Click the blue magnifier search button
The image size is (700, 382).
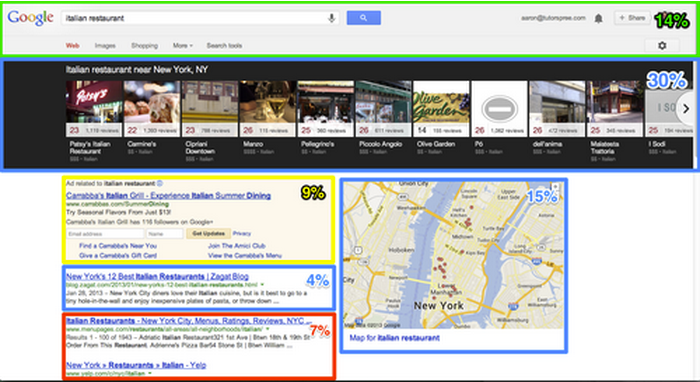(363, 18)
